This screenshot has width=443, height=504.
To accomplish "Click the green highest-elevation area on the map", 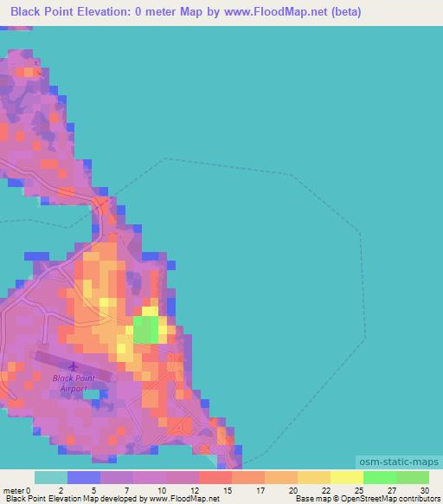I will click(x=146, y=330).
